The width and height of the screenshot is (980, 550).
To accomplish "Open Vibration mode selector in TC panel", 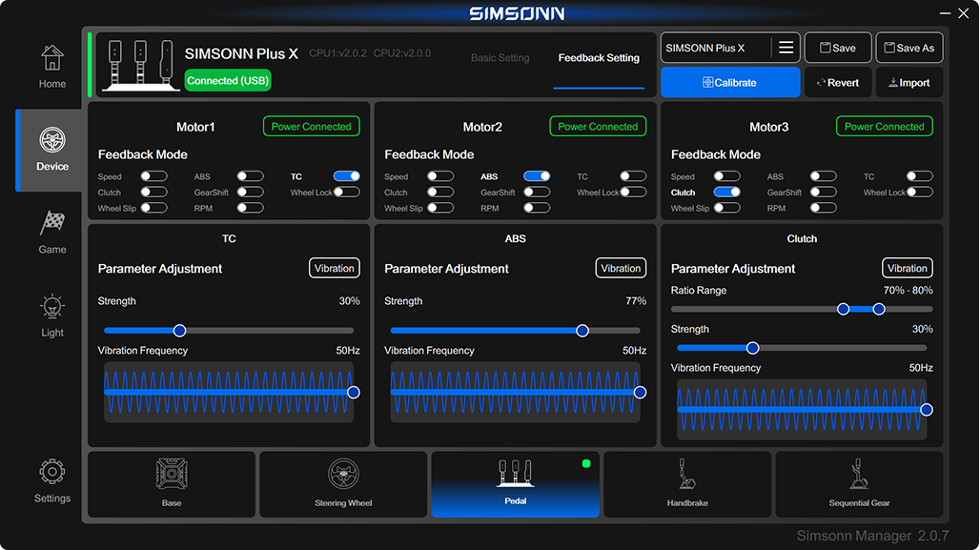I will tap(334, 269).
